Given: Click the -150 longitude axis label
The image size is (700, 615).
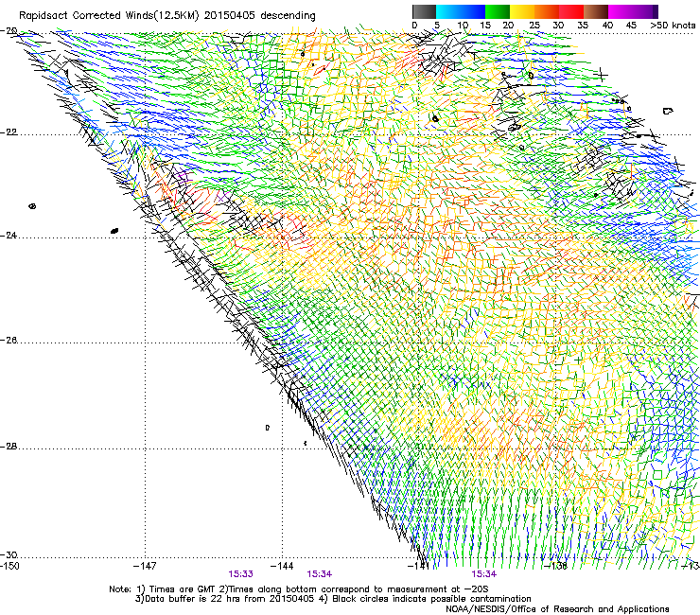Looking at the screenshot, I should [x=9, y=567].
